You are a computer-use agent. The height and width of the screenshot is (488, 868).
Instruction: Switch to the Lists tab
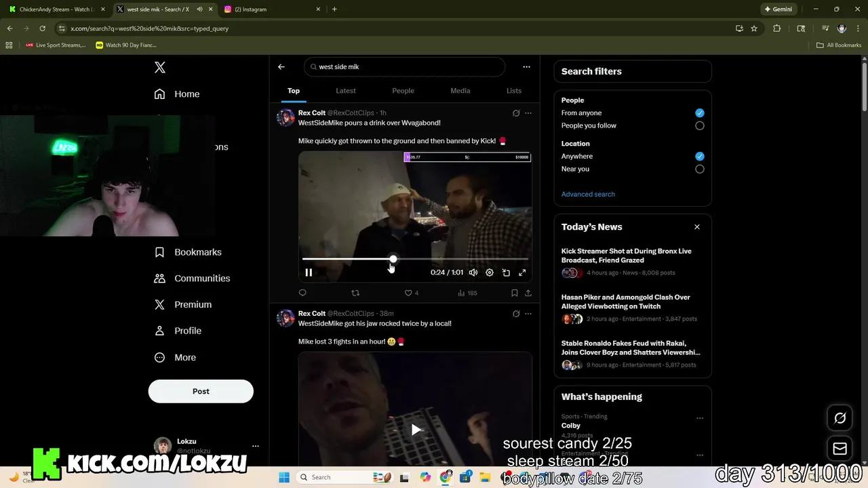coord(514,91)
